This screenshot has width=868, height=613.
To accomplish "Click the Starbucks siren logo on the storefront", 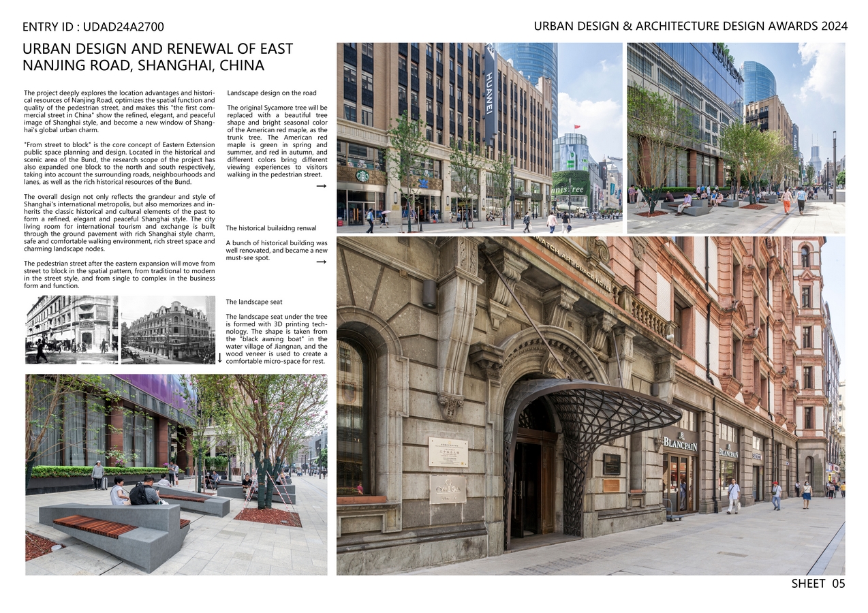I will coord(361,175).
